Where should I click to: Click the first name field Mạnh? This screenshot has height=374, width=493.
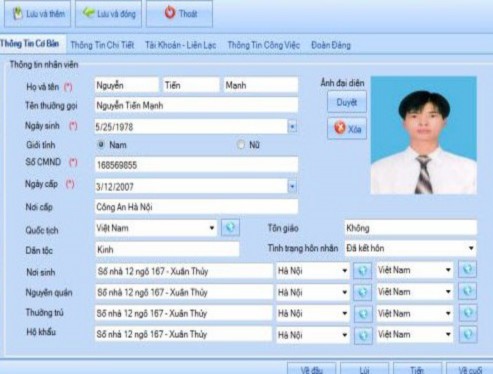(261, 85)
